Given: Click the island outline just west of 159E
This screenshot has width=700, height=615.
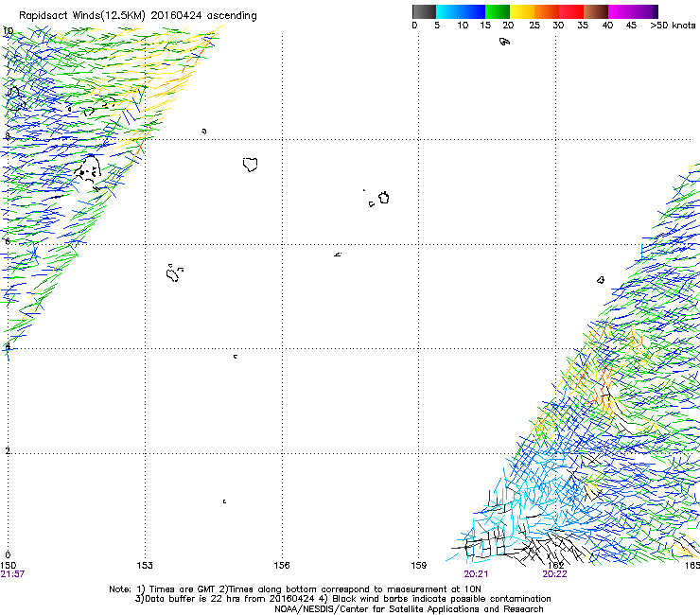Looking at the screenshot, I should click(x=383, y=198).
